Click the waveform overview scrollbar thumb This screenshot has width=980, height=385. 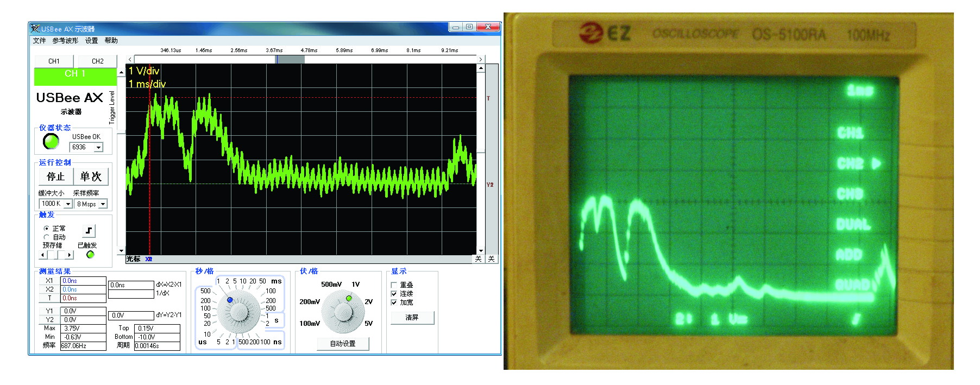[x=291, y=59]
